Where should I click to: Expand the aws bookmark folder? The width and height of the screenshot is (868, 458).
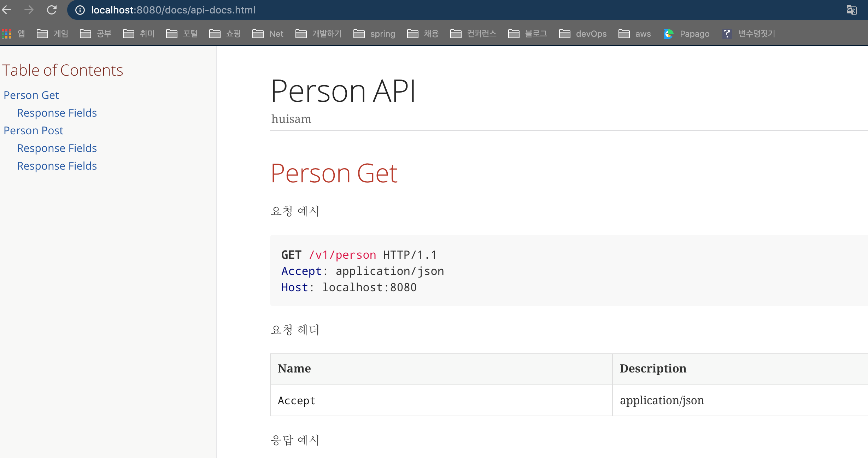point(635,34)
